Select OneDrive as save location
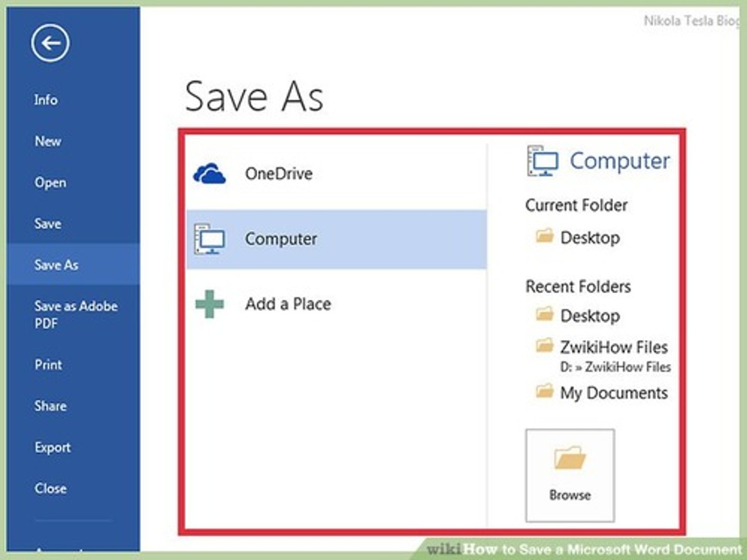 pos(336,173)
